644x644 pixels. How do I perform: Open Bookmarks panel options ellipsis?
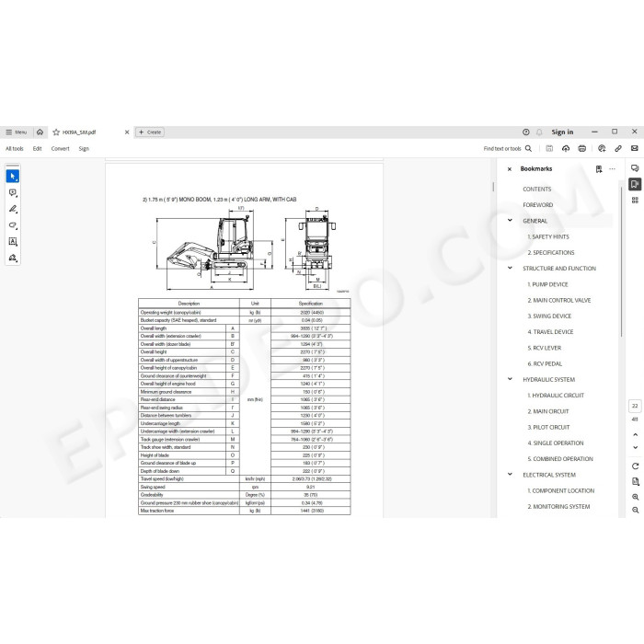613,168
